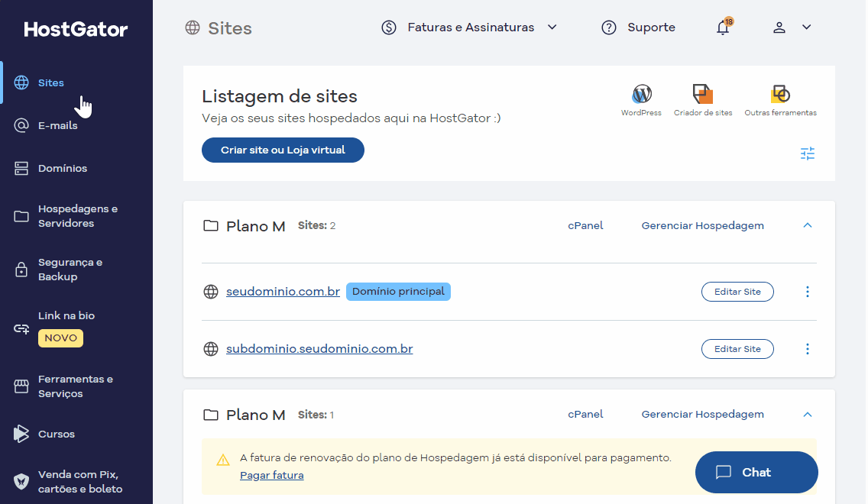Open Segurança e Backup section
This screenshot has width=868, height=504.
pos(70,270)
